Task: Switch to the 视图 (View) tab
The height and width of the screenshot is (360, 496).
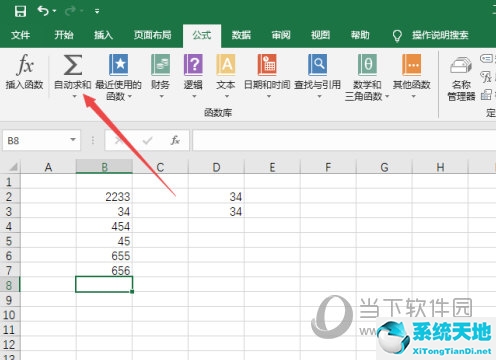Action: point(320,35)
